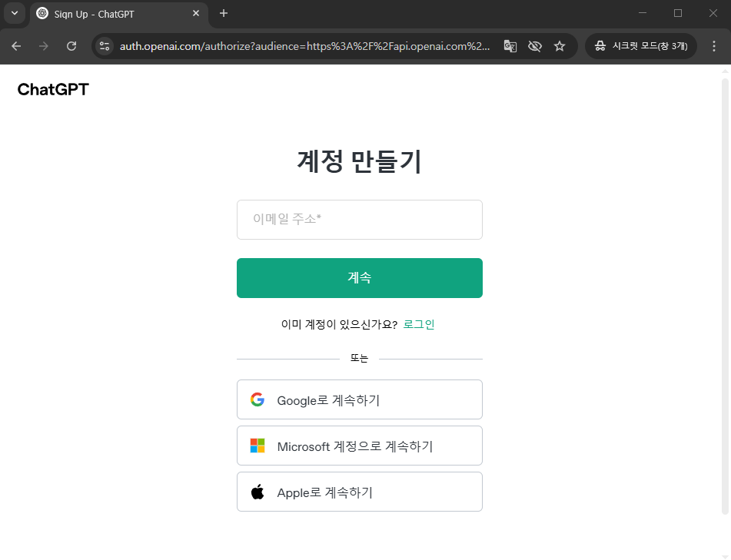Screen dimensions: 731x560
Task: Select the Sign Up - ChatGPT tab
Action: pyautogui.click(x=119, y=14)
